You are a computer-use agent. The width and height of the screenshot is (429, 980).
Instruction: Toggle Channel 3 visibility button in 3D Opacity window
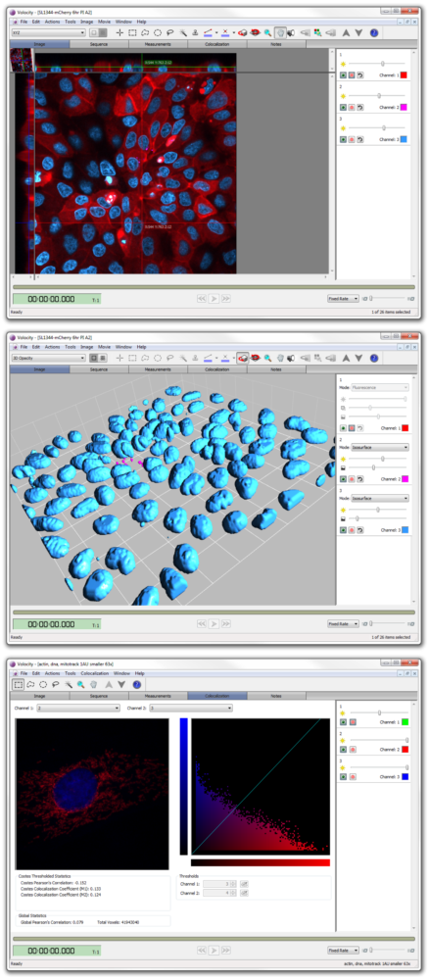pos(343,529)
